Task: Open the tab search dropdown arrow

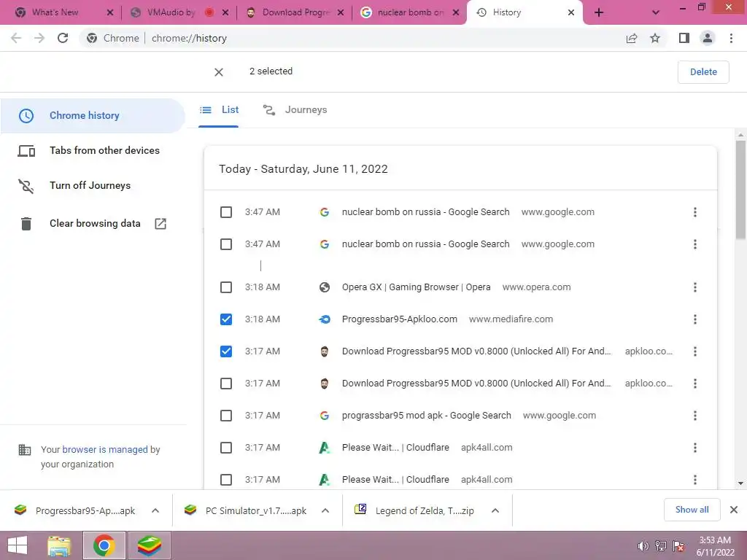Action: 656,13
